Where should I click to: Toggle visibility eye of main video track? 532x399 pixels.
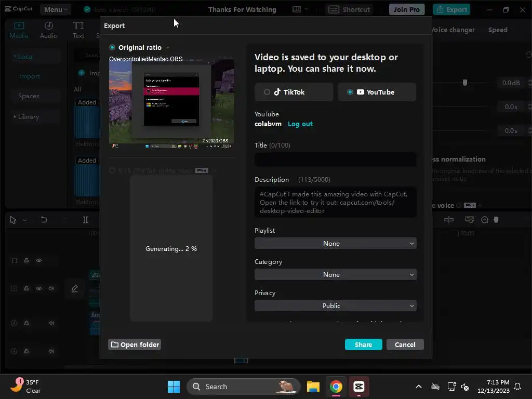[x=39, y=288]
